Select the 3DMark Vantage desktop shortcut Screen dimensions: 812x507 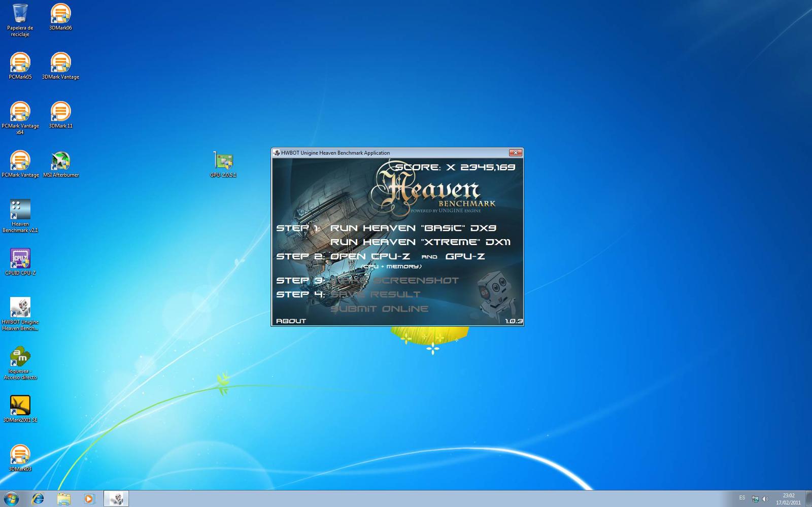click(x=60, y=66)
